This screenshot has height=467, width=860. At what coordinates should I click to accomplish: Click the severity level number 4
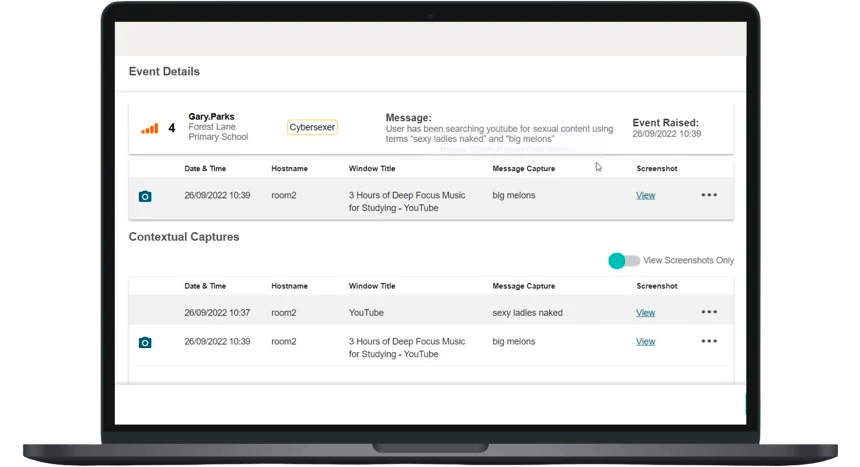(172, 128)
